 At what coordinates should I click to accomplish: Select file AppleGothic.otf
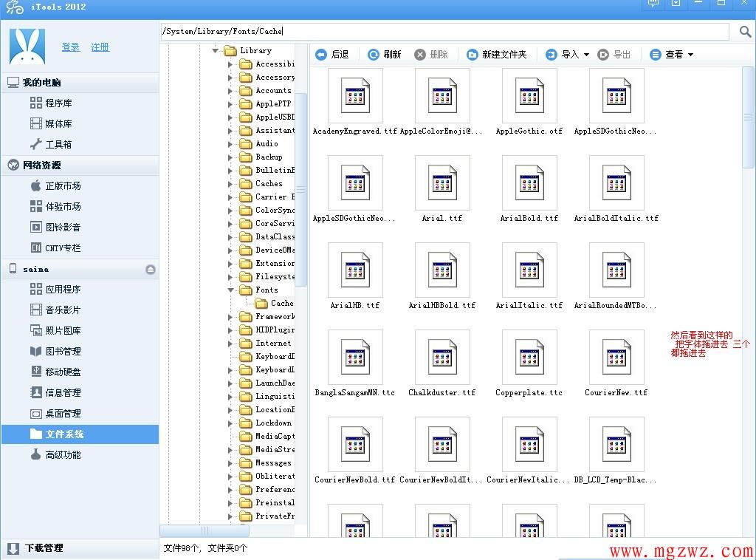pyautogui.click(x=529, y=102)
